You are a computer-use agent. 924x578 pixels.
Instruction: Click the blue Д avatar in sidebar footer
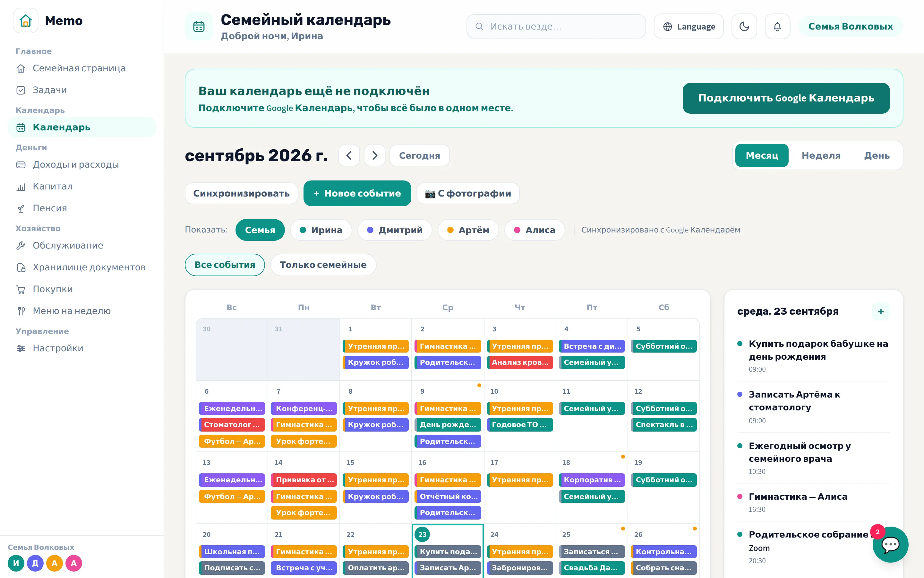(35, 563)
